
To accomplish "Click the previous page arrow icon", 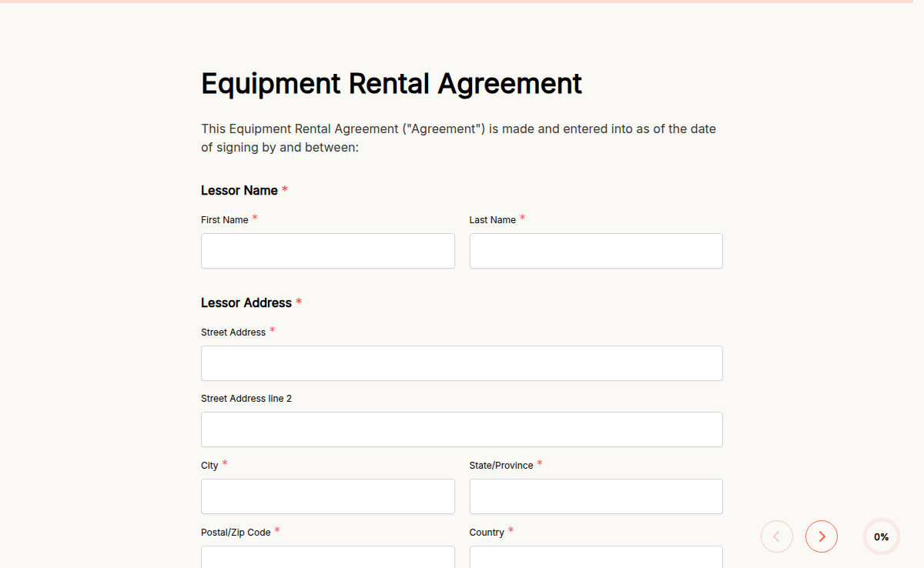I will (776, 536).
